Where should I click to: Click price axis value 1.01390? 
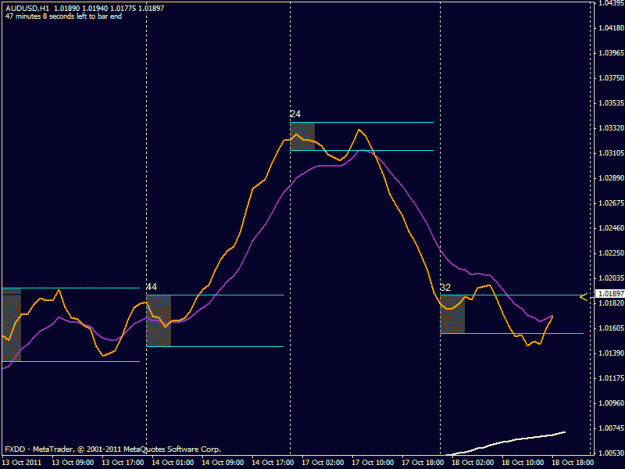click(x=611, y=353)
